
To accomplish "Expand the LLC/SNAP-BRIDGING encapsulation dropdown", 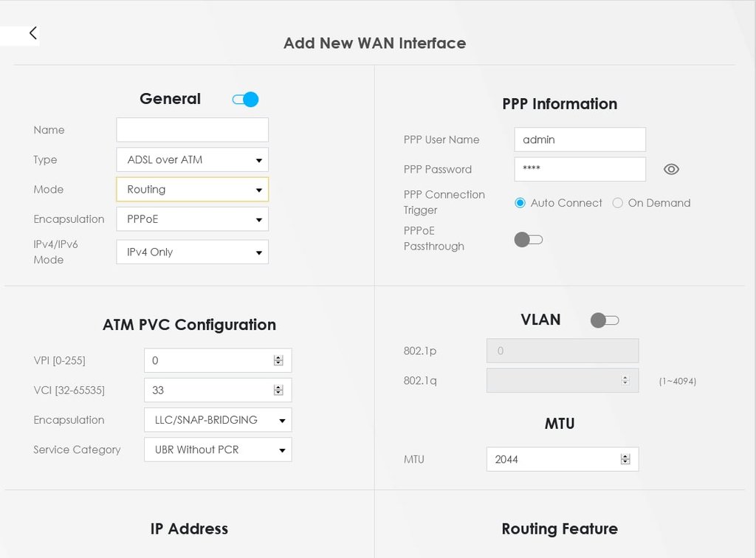I will (x=218, y=420).
